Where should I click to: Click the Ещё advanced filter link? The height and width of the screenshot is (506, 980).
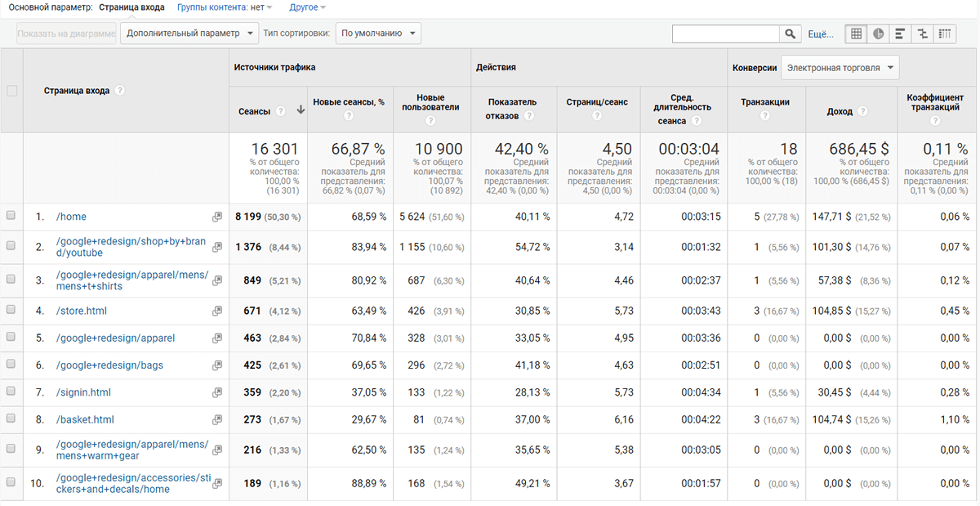(x=820, y=34)
